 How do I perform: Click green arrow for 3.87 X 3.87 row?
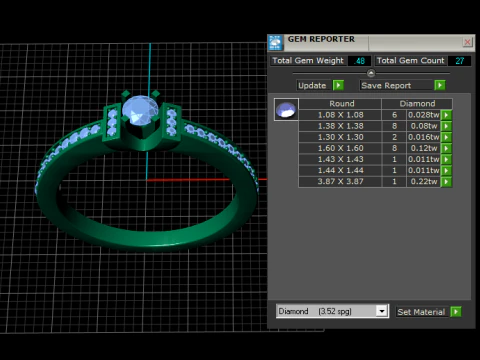point(446,182)
